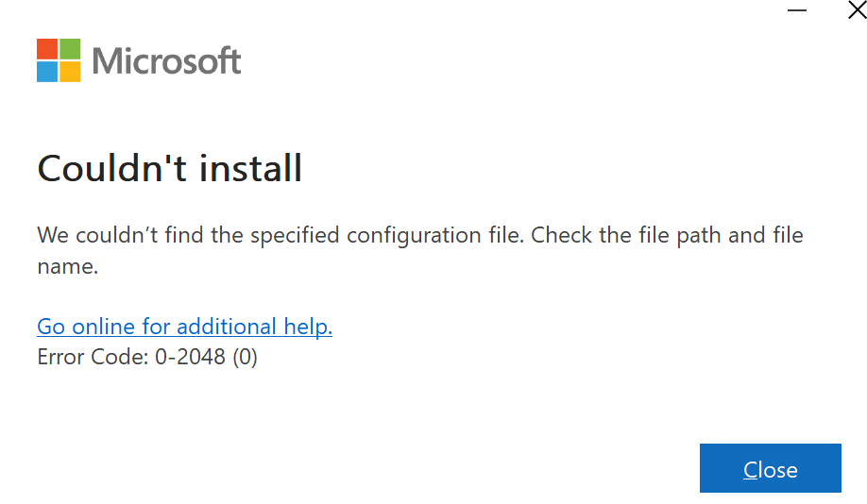Select the 'Couldn't install' heading
This screenshot has height=504, width=867.
[170, 168]
